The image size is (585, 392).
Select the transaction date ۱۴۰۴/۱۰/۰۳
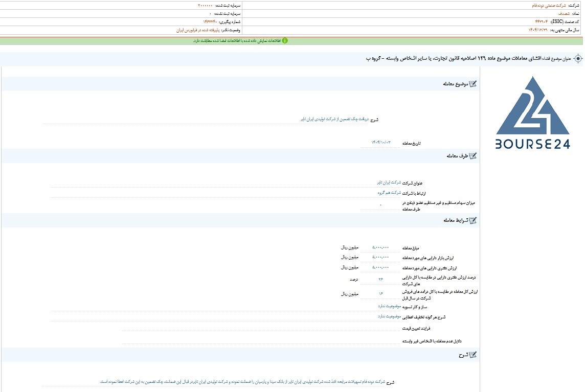pyautogui.click(x=380, y=143)
